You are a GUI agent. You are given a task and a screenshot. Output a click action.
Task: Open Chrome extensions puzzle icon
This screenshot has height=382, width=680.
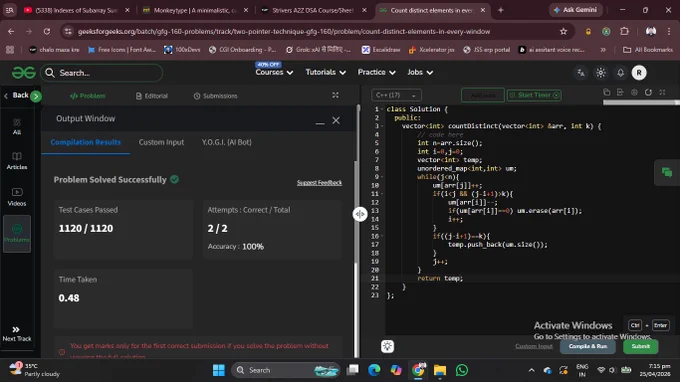(x=624, y=32)
